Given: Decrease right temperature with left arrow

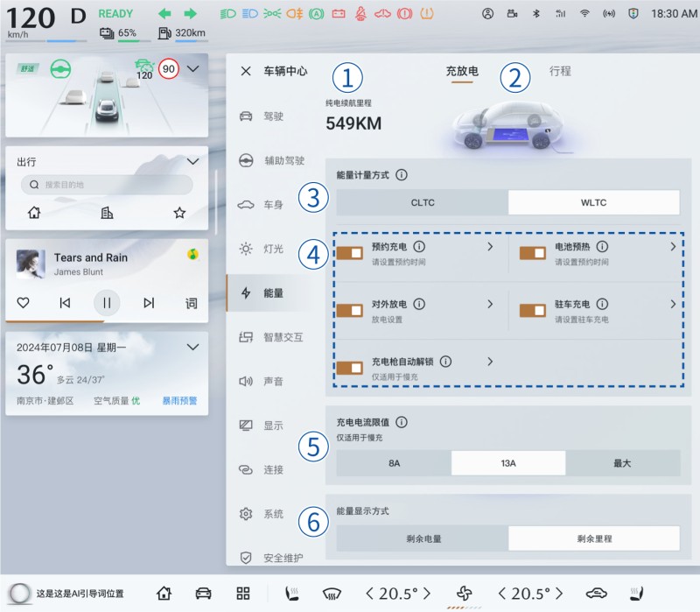Looking at the screenshot, I should [501, 594].
